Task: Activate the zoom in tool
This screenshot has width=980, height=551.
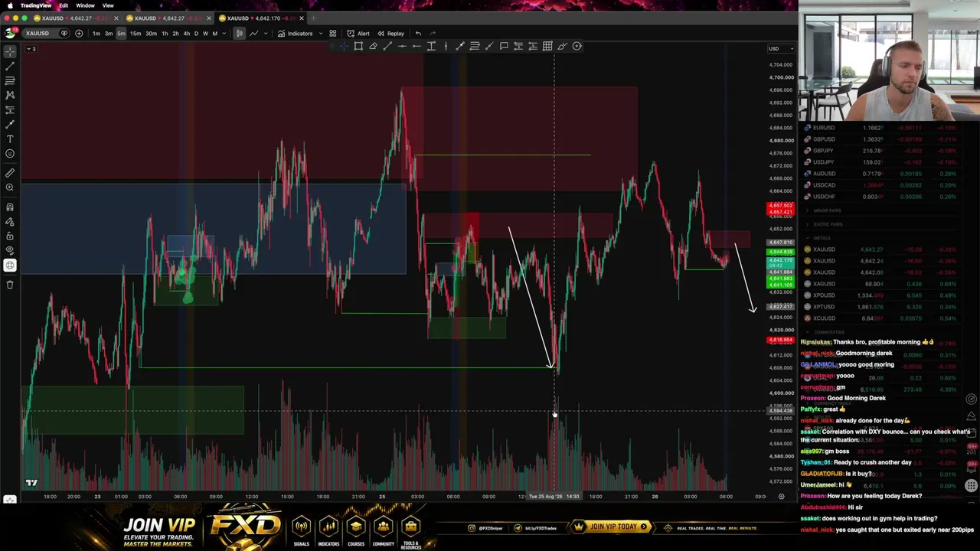Action: click(x=10, y=187)
